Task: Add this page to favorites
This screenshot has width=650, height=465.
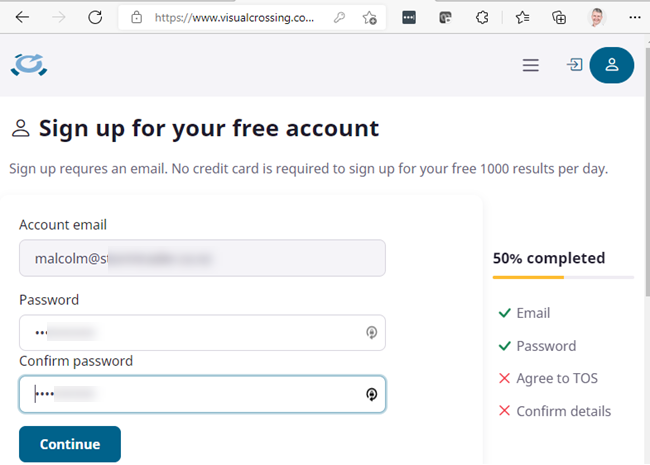Action: (370, 18)
